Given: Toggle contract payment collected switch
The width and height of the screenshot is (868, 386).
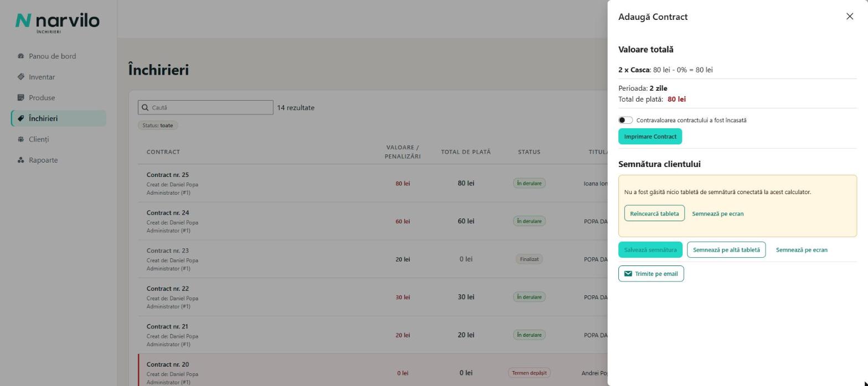Looking at the screenshot, I should click(626, 120).
